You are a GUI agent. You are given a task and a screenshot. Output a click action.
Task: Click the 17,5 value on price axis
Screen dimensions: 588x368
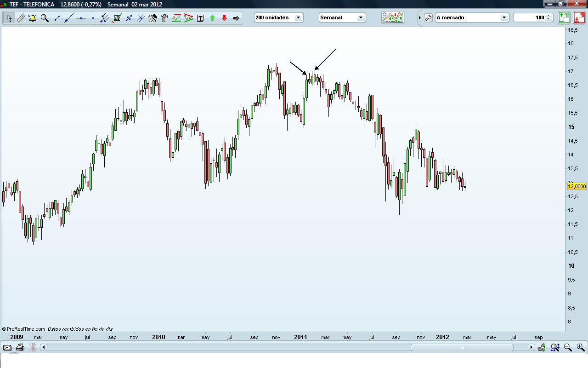(x=573, y=57)
